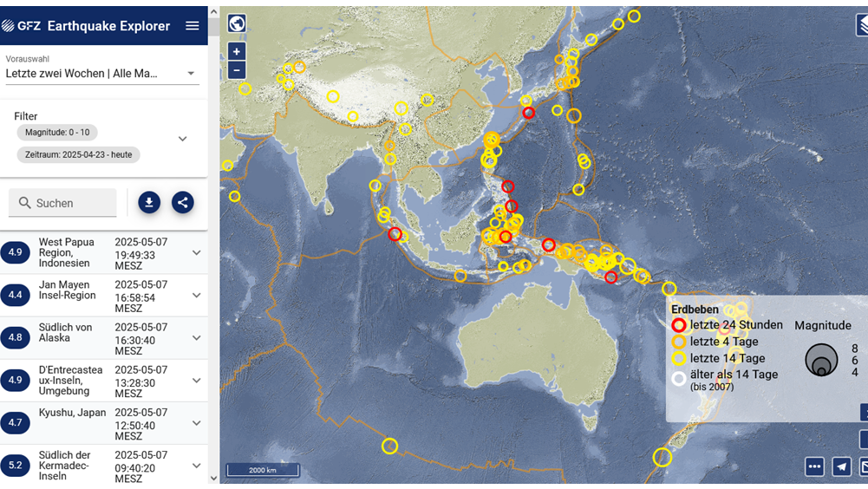Share the earthquake list
This screenshot has width=868, height=489.
pos(182,203)
